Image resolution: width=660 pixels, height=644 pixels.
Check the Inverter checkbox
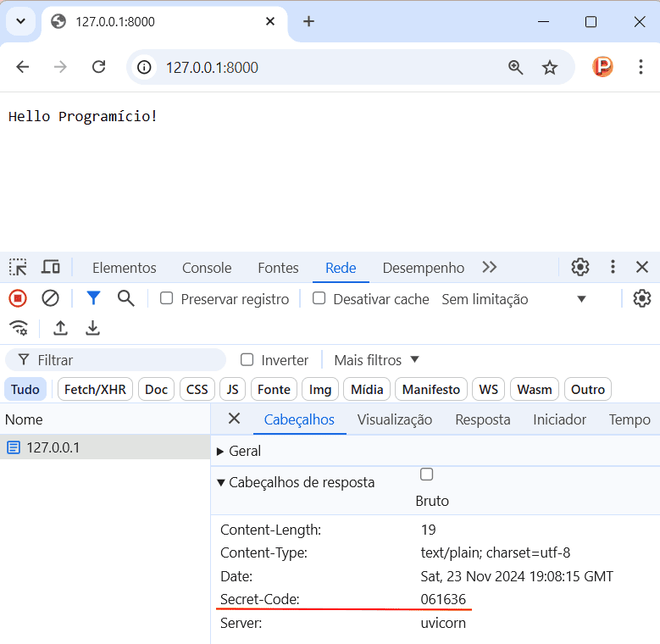(247, 360)
